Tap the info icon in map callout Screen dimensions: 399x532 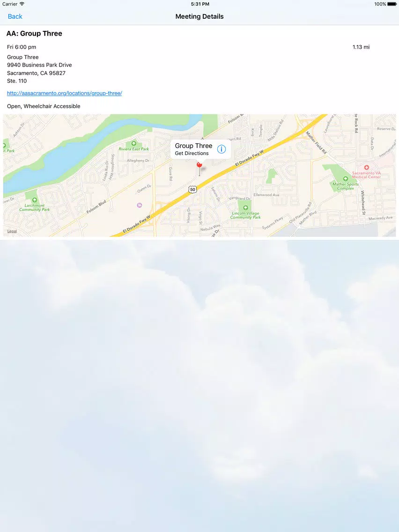tap(221, 149)
